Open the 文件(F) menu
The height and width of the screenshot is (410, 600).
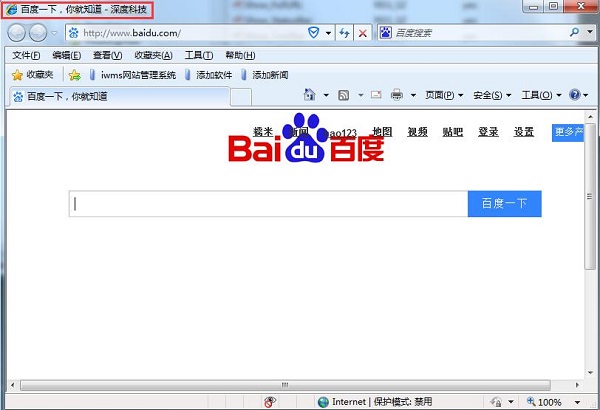tap(26, 56)
